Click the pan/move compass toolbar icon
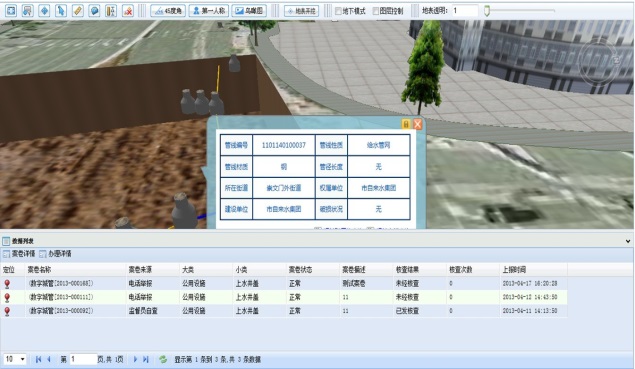Screen dimensions: 635x369 click(44, 11)
